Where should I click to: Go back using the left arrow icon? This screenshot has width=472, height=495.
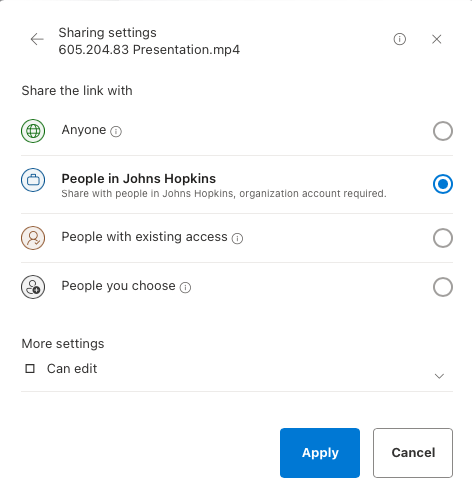pos(37,39)
